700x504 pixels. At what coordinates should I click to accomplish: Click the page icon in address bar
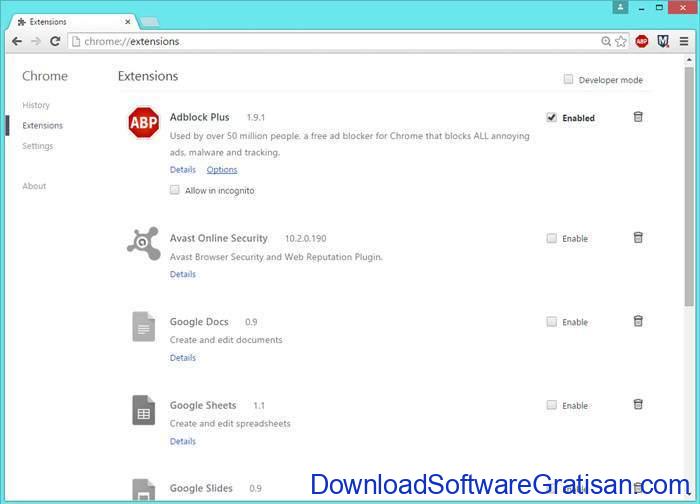[x=76, y=42]
